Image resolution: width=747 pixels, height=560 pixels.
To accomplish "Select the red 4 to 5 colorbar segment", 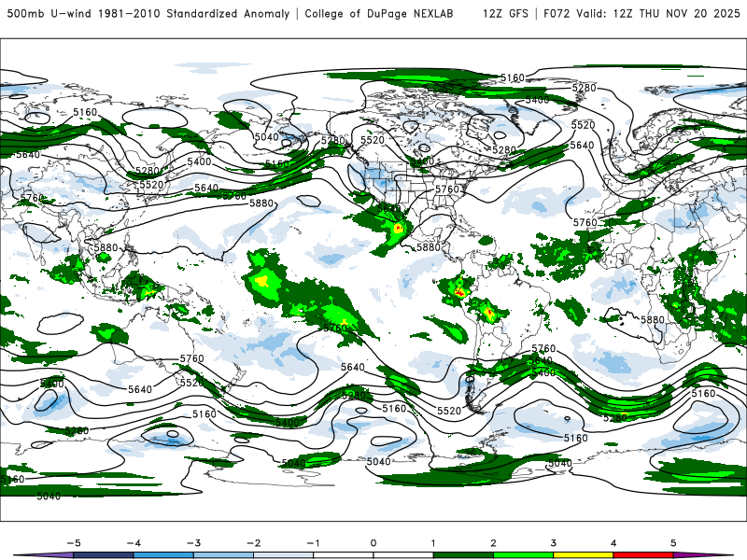I will pos(643,555).
